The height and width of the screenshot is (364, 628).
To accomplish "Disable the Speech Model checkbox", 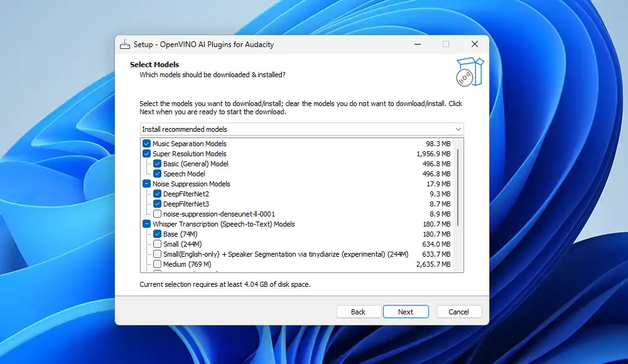I will tap(158, 174).
